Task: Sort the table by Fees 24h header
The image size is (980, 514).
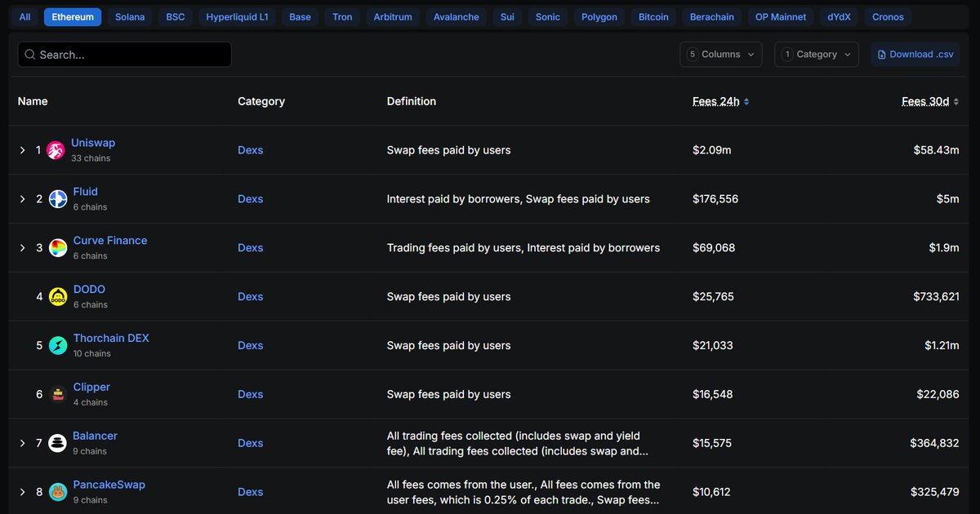Action: pos(716,102)
